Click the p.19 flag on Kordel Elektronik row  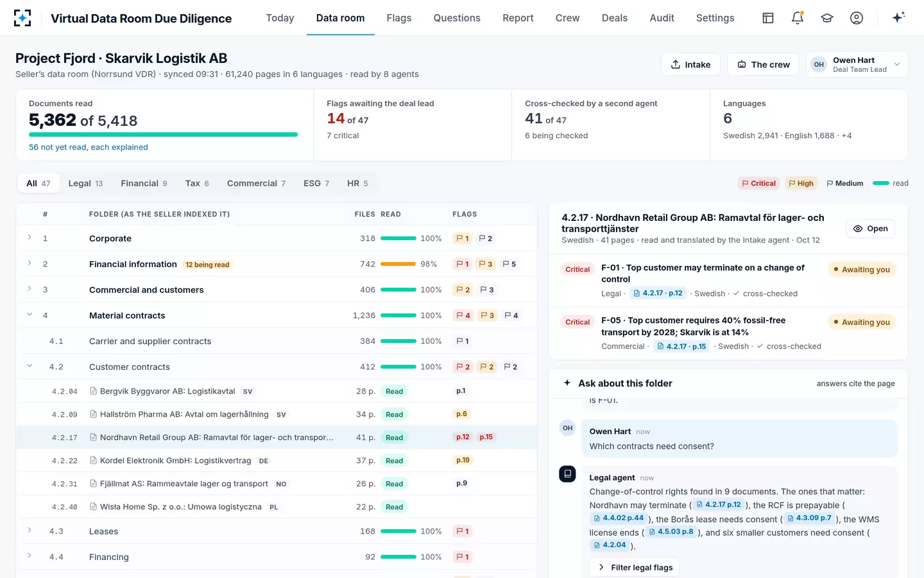pyautogui.click(x=463, y=460)
